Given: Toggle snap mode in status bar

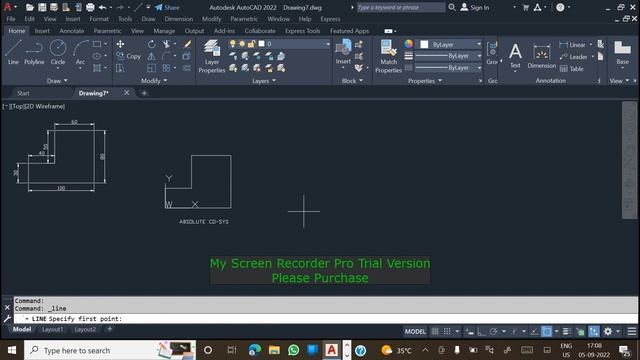Looking at the screenshot, I should pos(447,331).
